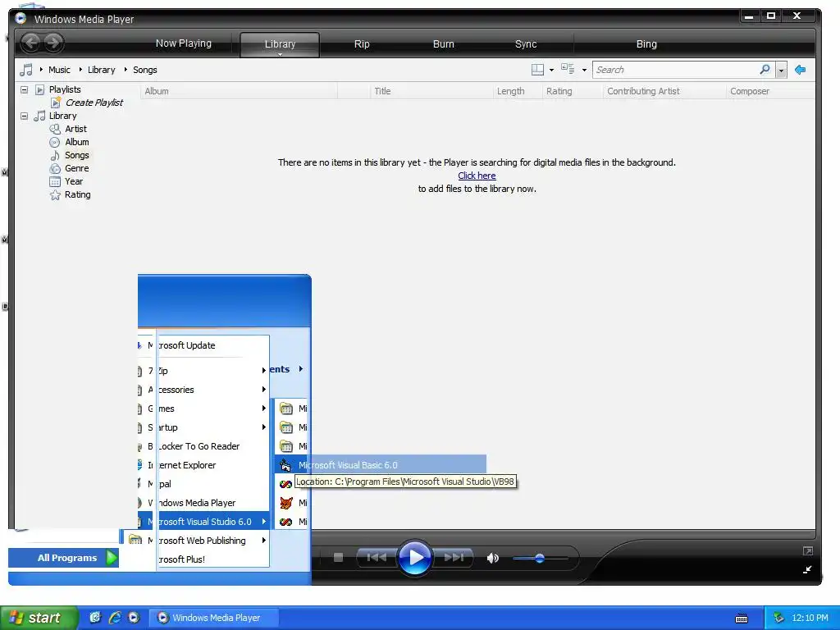This screenshot has width=840, height=630.
Task: Sort by the Contributing Artist column header
Action: pos(664,91)
